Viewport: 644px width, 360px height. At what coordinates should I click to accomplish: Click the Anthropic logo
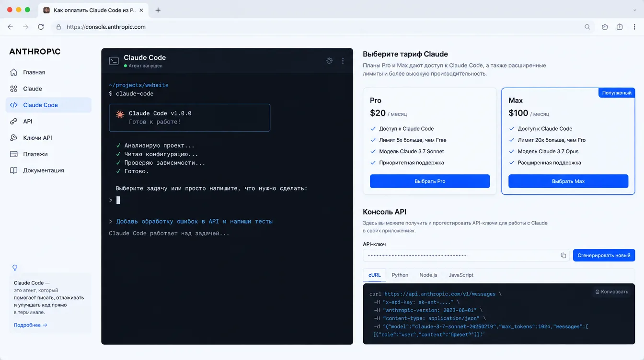(x=35, y=52)
